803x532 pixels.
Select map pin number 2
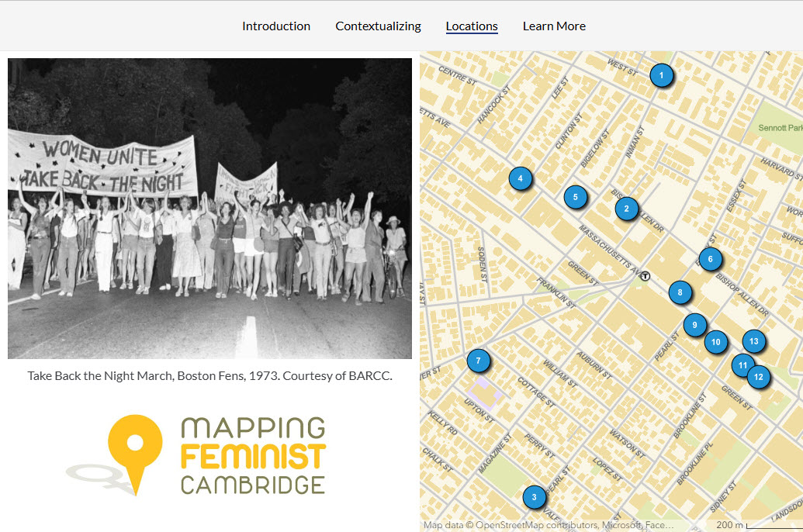click(x=626, y=209)
